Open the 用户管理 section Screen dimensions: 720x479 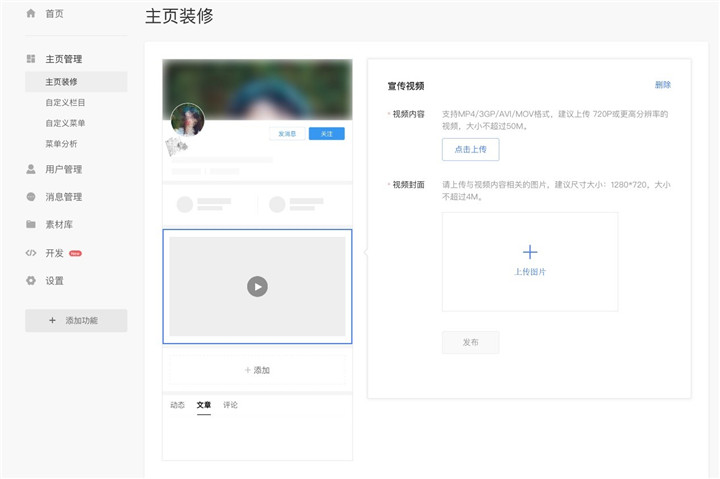[63, 169]
